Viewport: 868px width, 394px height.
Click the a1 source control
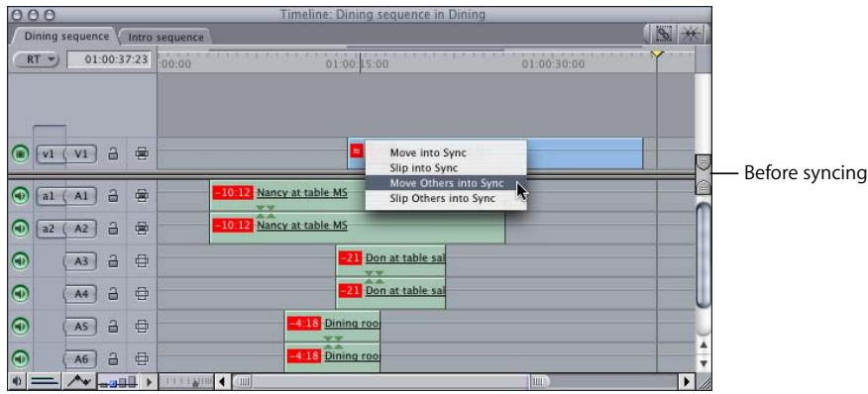coord(50,196)
